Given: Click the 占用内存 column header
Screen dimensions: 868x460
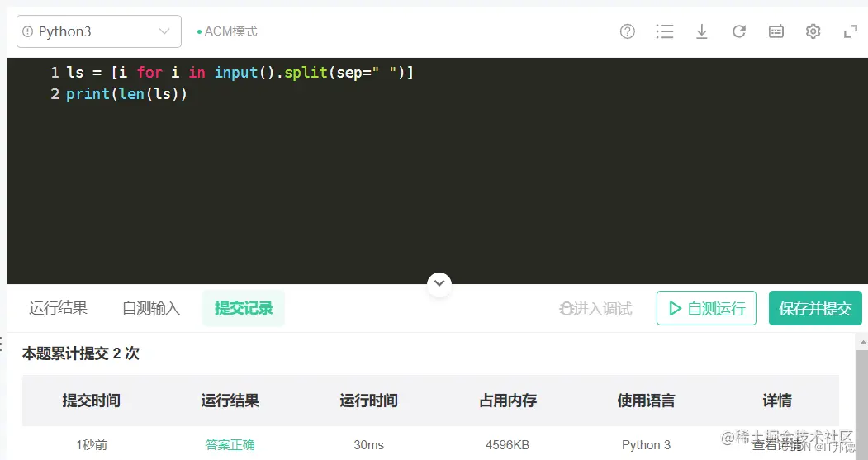Looking at the screenshot, I should pyautogui.click(x=508, y=401).
